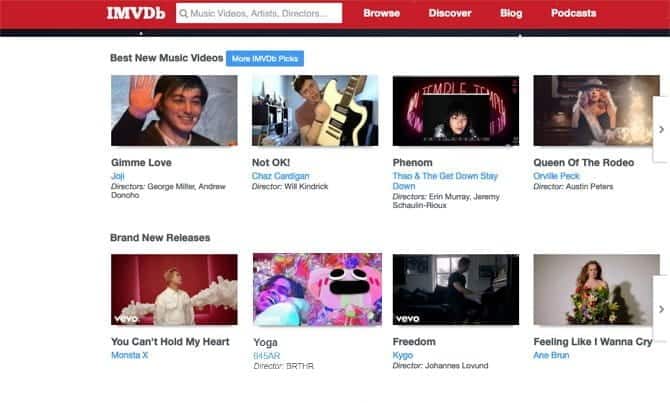The height and width of the screenshot is (403, 670).
Task: Open the Freedom video thumbnail
Action: tap(455, 289)
